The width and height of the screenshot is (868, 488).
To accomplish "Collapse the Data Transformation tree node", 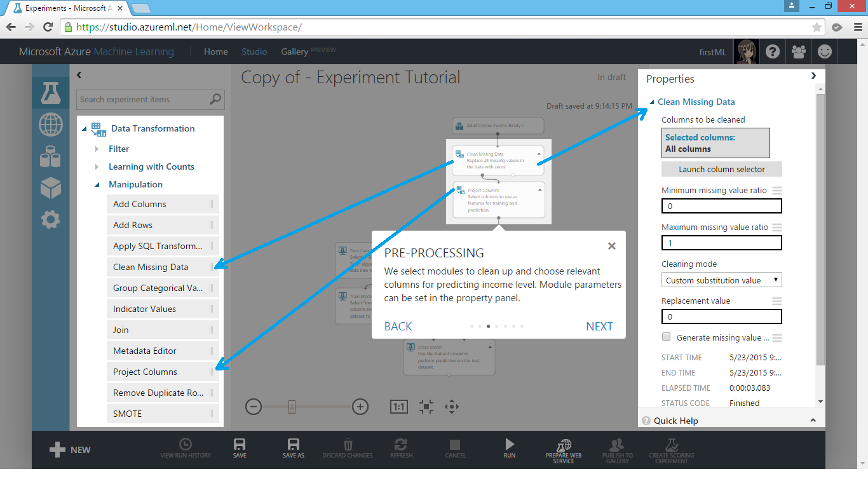I will 85,129.
